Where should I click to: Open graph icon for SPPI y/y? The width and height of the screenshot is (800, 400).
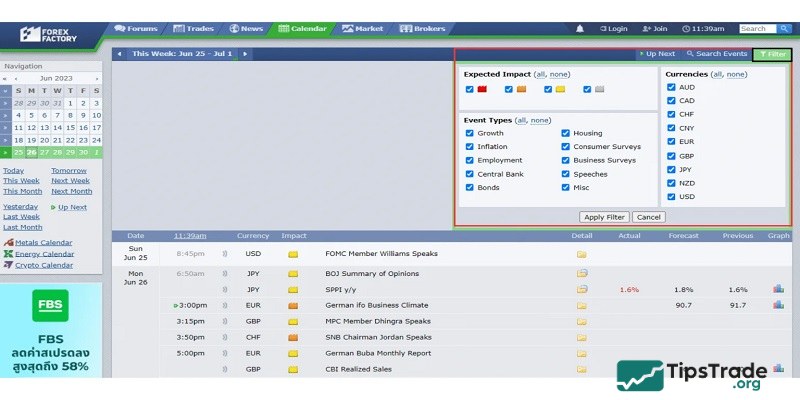(x=778, y=289)
